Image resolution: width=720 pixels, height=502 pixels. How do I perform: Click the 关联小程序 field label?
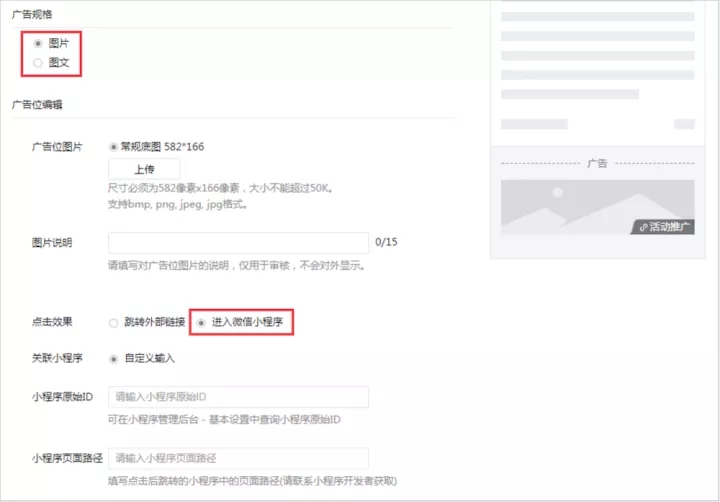[56, 358]
